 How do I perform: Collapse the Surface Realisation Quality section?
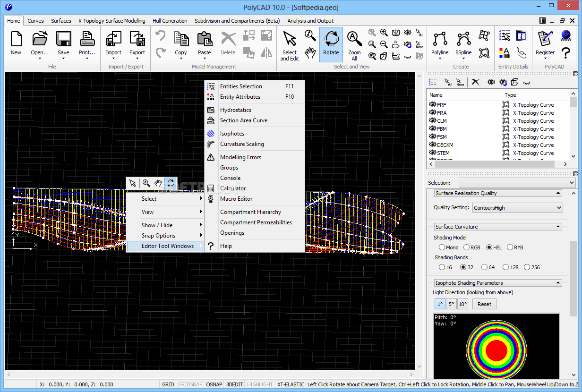click(559, 193)
